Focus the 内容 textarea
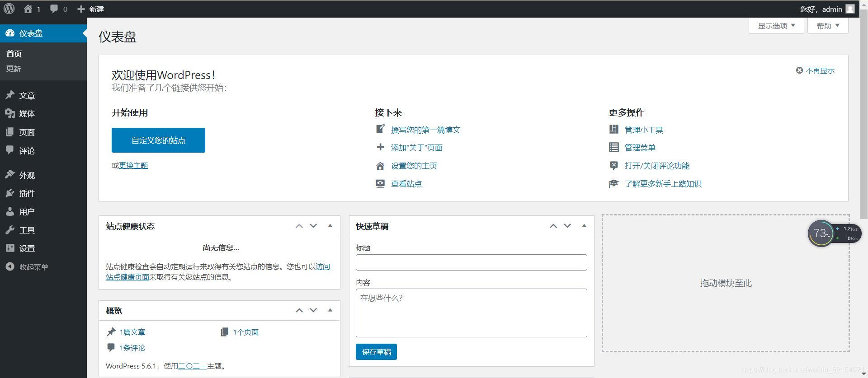The image size is (868, 378). pos(472,313)
